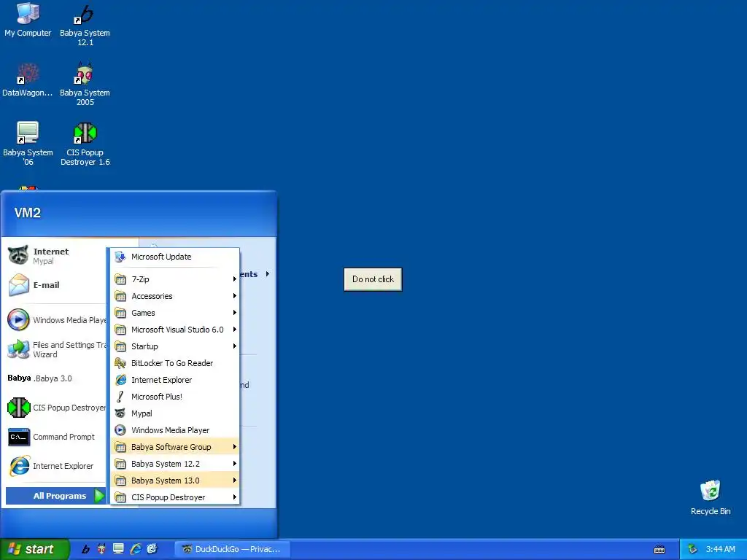Image resolution: width=747 pixels, height=560 pixels.
Task: Open Babya System 2005 desktop shortcut
Action: [85, 85]
